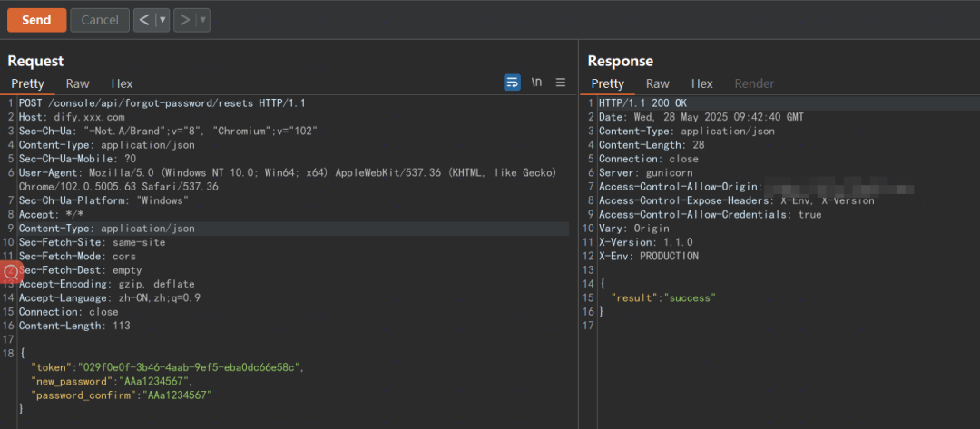Screen dimensions: 980x429
Task: Expand the forward history dropdown arrow
Action: (202, 20)
